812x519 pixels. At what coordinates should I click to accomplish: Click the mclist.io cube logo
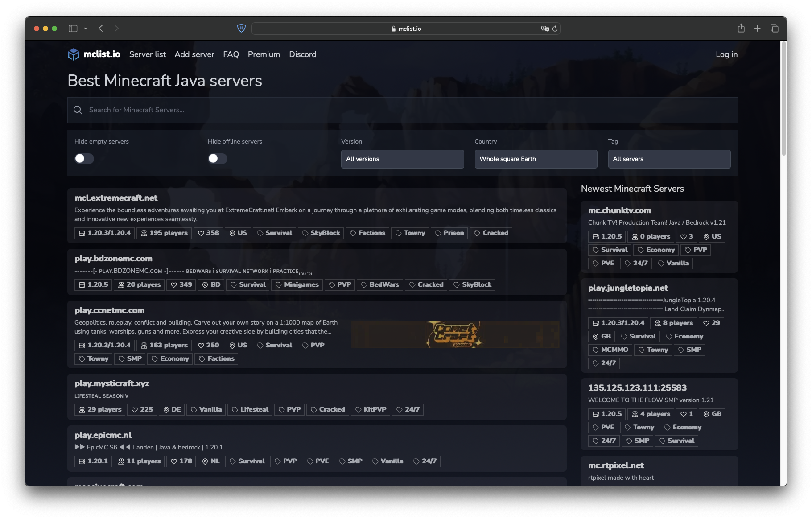click(x=73, y=54)
